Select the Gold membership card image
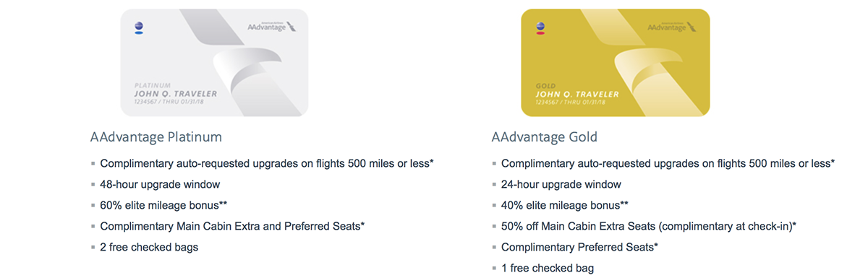Image resolution: width=868 pixels, height=278 pixels. click(616, 62)
